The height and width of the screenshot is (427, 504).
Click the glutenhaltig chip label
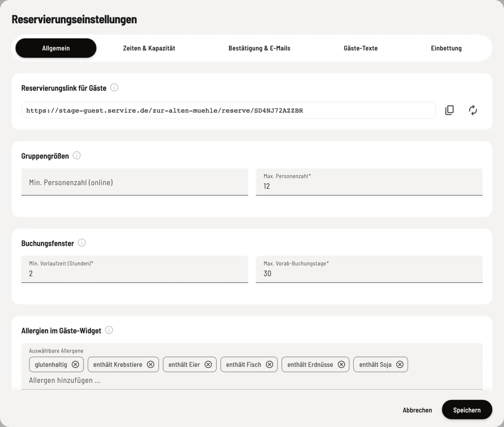click(51, 365)
